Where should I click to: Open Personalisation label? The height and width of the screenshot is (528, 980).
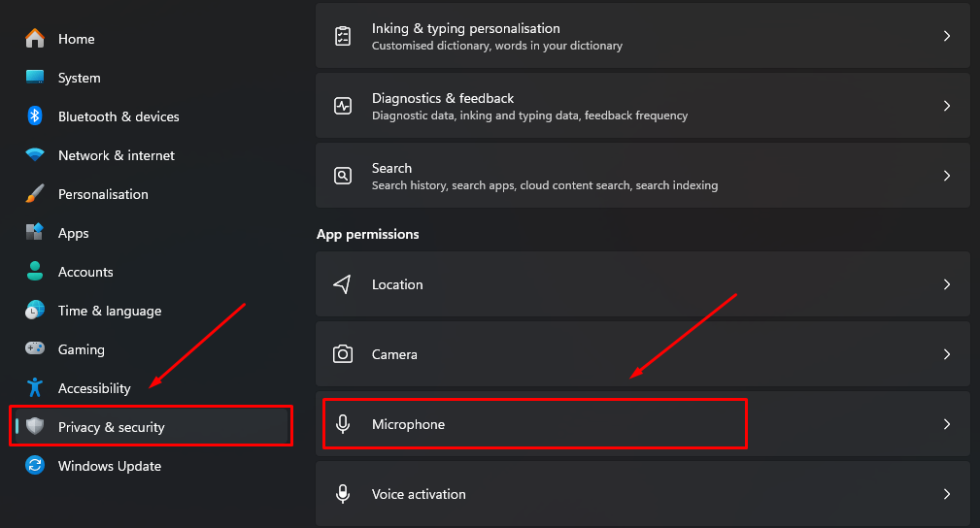click(x=103, y=194)
